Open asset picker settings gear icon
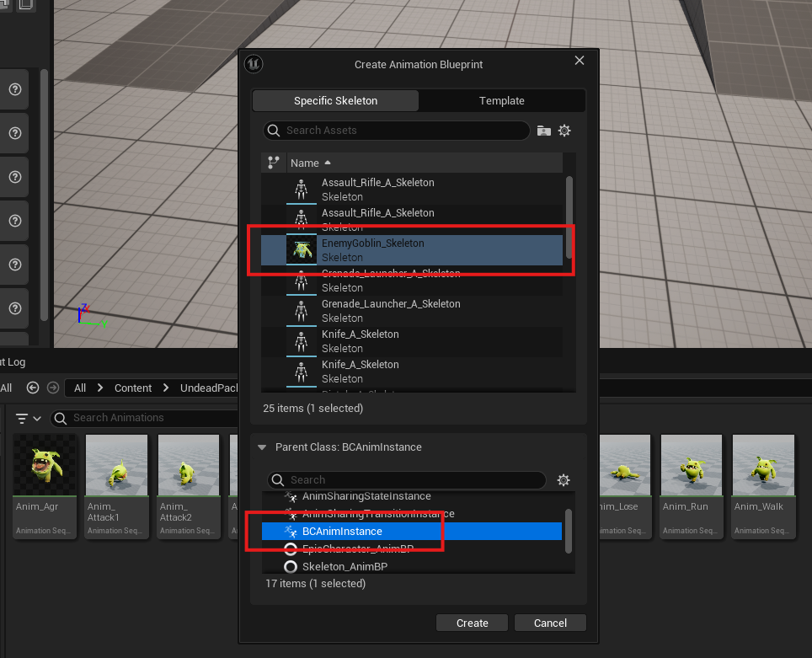Viewport: 812px width, 658px height. pyautogui.click(x=564, y=131)
